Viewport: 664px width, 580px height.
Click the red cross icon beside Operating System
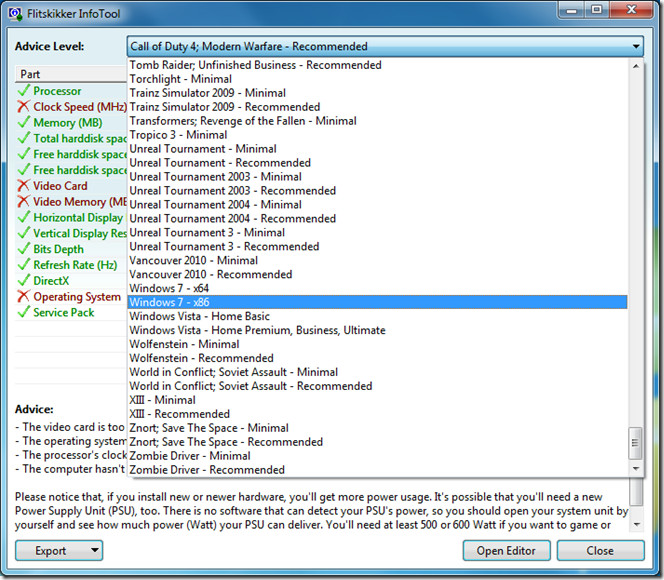[x=24, y=296]
